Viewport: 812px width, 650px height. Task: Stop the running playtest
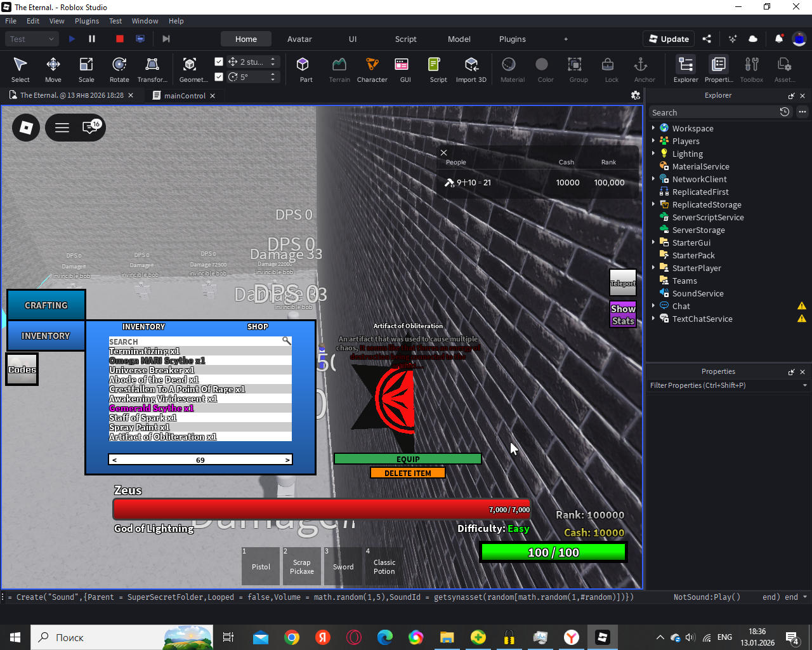tap(120, 39)
